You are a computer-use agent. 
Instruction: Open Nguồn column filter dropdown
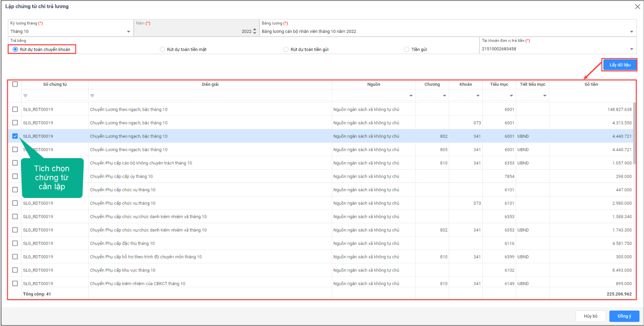(411, 96)
